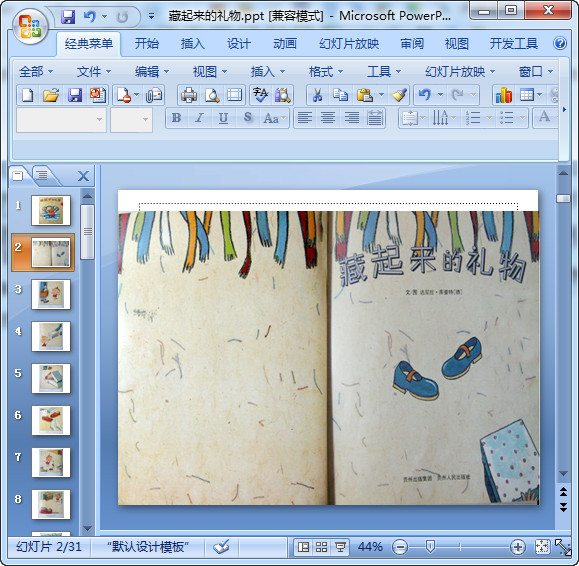
Task: Expand the 格式 dropdown menu
Action: pos(326,71)
